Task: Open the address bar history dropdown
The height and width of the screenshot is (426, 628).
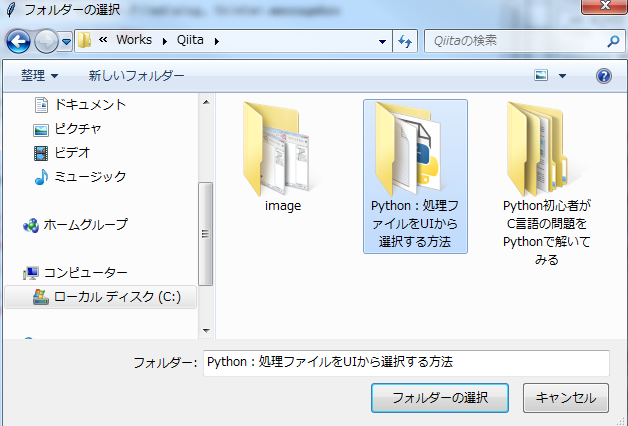Action: [x=382, y=41]
